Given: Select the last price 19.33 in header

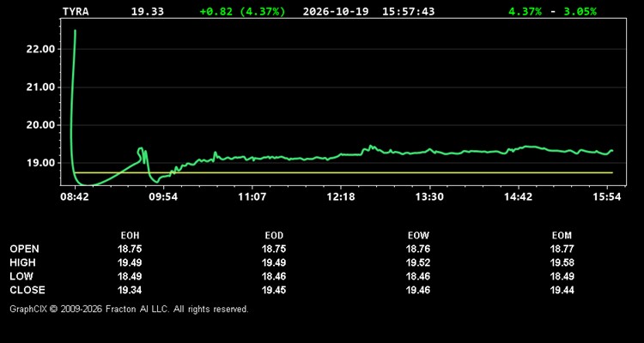Looking at the screenshot, I should (148, 11).
